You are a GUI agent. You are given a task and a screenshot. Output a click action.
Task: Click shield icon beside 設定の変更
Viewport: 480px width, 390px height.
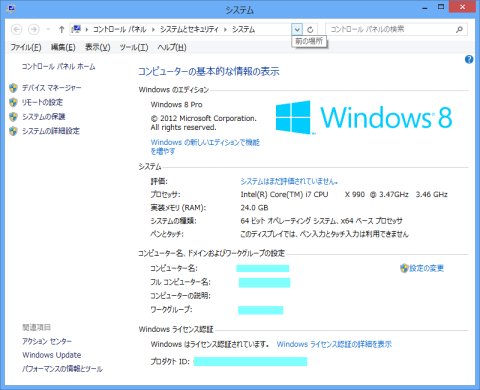click(x=404, y=268)
